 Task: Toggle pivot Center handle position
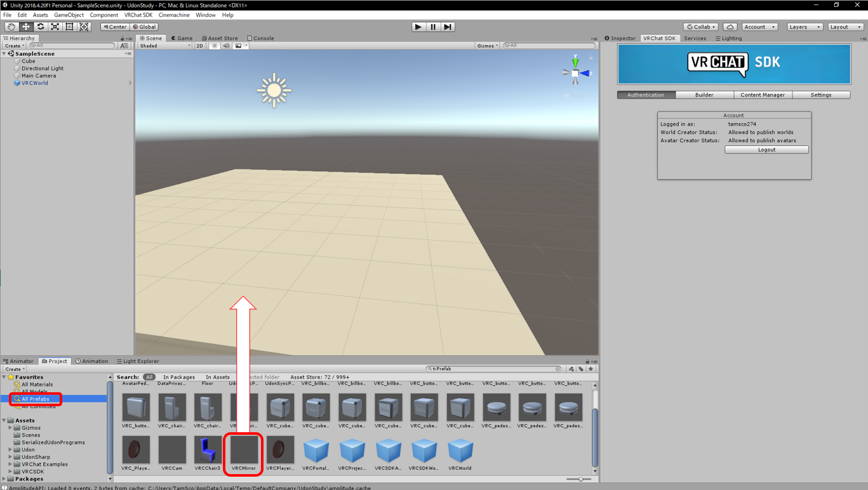tap(115, 27)
